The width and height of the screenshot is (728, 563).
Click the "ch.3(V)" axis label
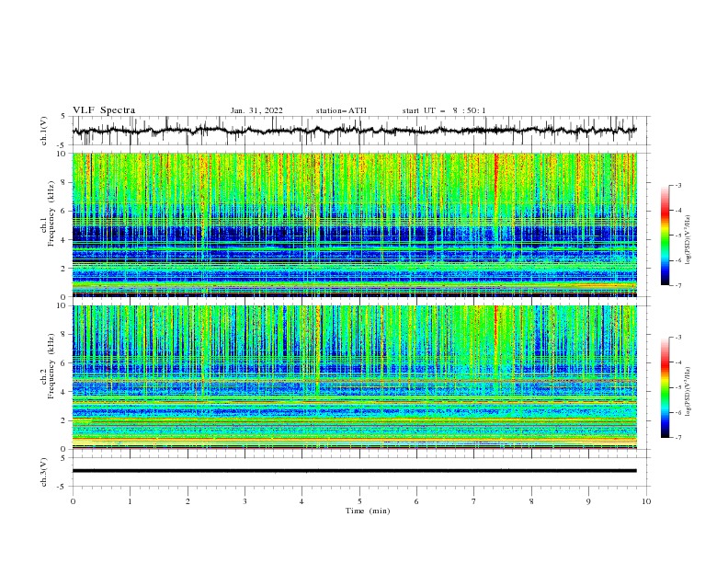(x=44, y=473)
